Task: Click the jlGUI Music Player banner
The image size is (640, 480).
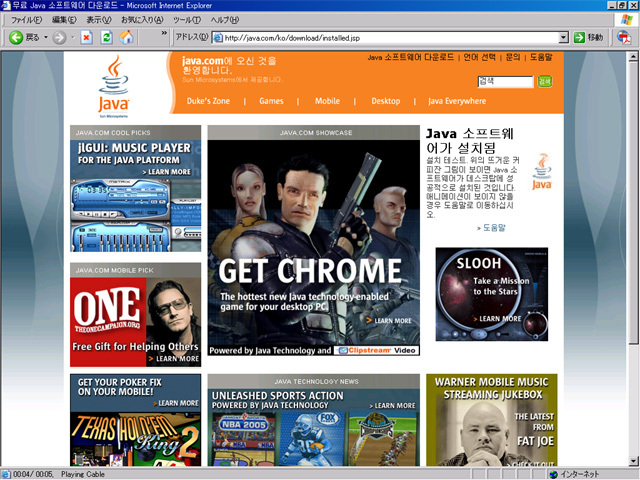Action: click(x=136, y=196)
